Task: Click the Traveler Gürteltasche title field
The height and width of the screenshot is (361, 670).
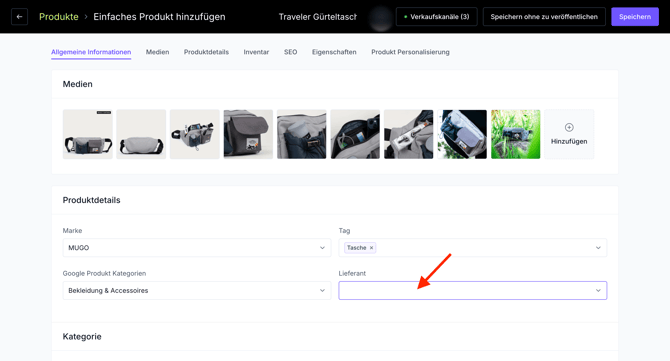Action: (317, 17)
